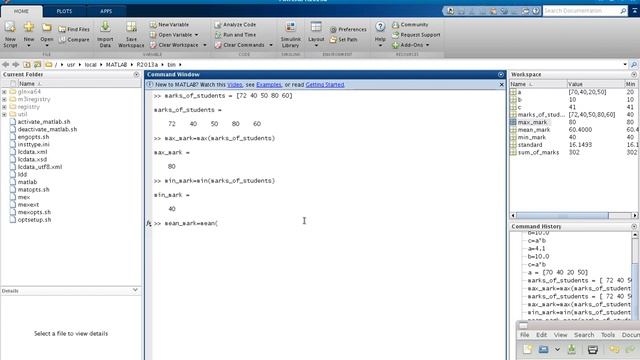
Task: Expand the m3iregistry folder
Action: pos(4,99)
